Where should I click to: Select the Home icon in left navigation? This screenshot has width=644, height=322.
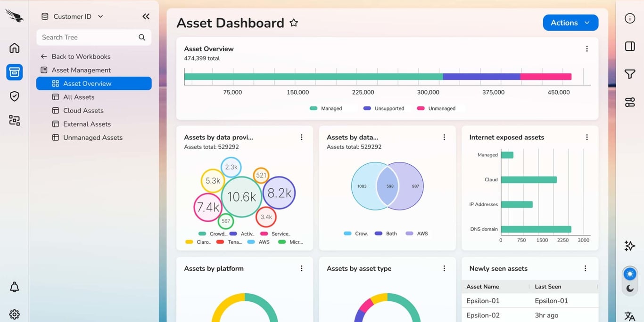[x=14, y=48]
